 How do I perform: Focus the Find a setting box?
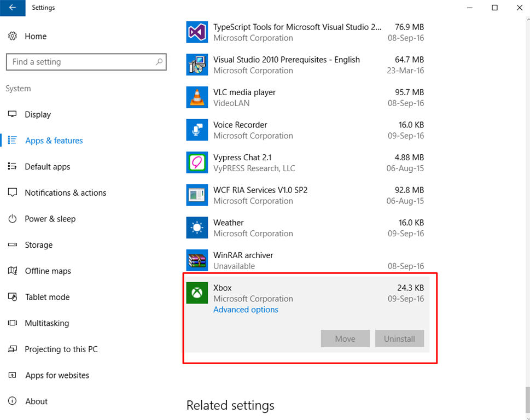(x=86, y=62)
